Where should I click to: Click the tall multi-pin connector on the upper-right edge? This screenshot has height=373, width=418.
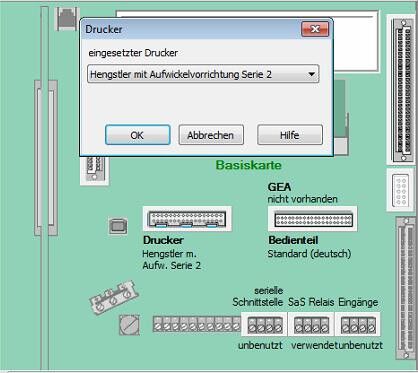(402, 90)
